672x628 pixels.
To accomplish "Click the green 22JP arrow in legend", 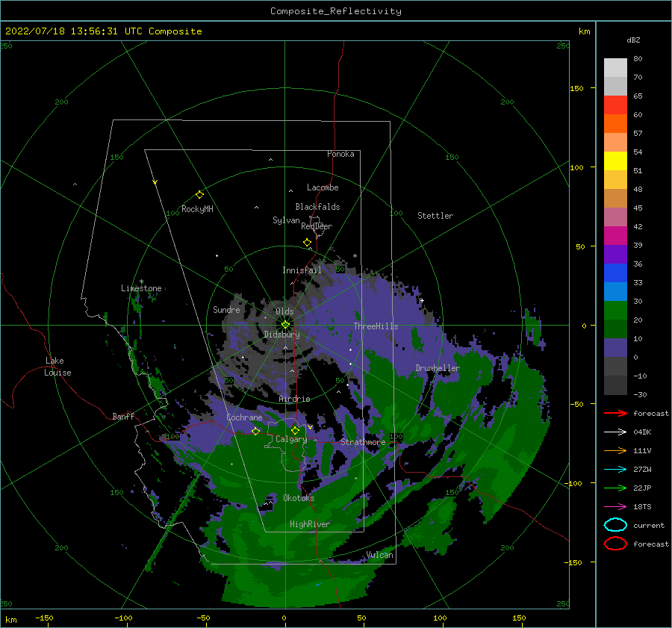I will point(615,488).
